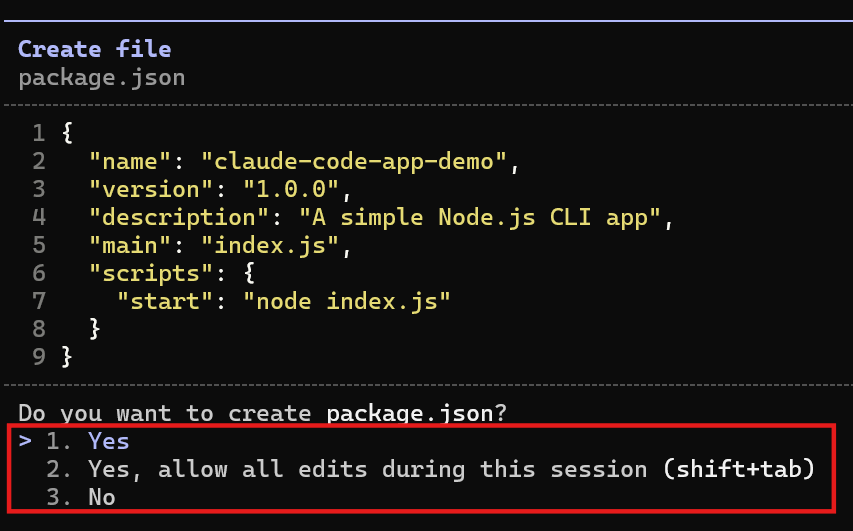Click the "main" key on line 5

(x=131, y=245)
